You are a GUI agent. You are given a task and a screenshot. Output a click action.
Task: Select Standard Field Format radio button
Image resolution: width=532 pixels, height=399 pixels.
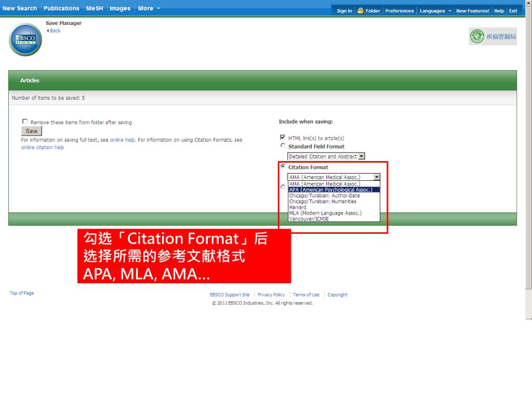(283, 145)
